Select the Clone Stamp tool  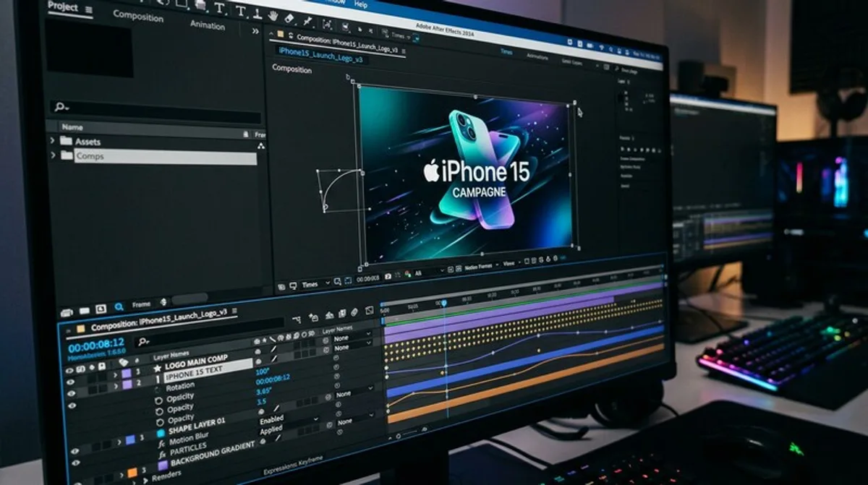coord(258,14)
